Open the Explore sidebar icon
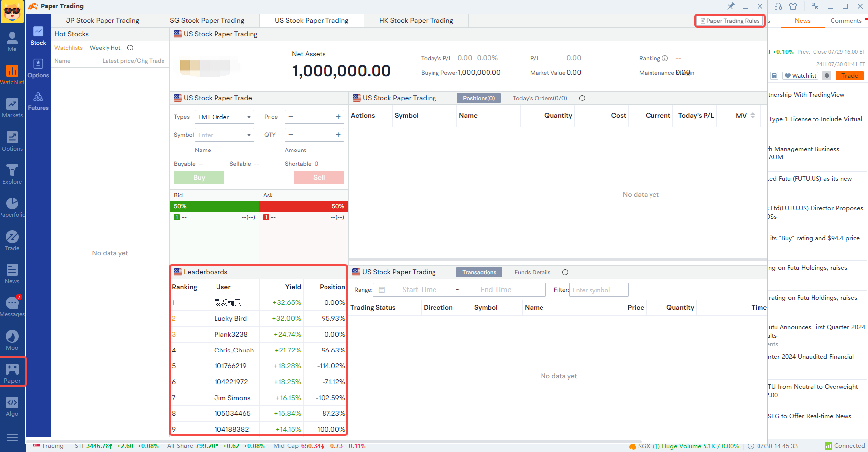The width and height of the screenshot is (868, 452). 12,174
